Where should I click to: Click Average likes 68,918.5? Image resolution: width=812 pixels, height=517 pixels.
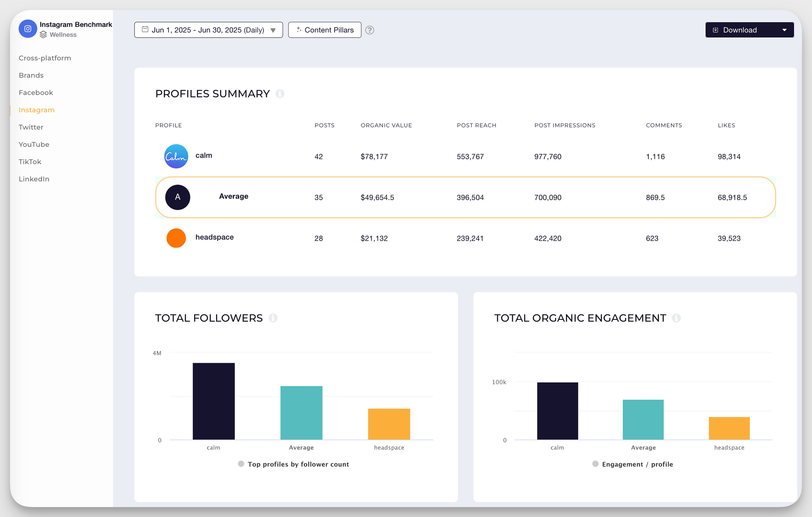coord(732,198)
